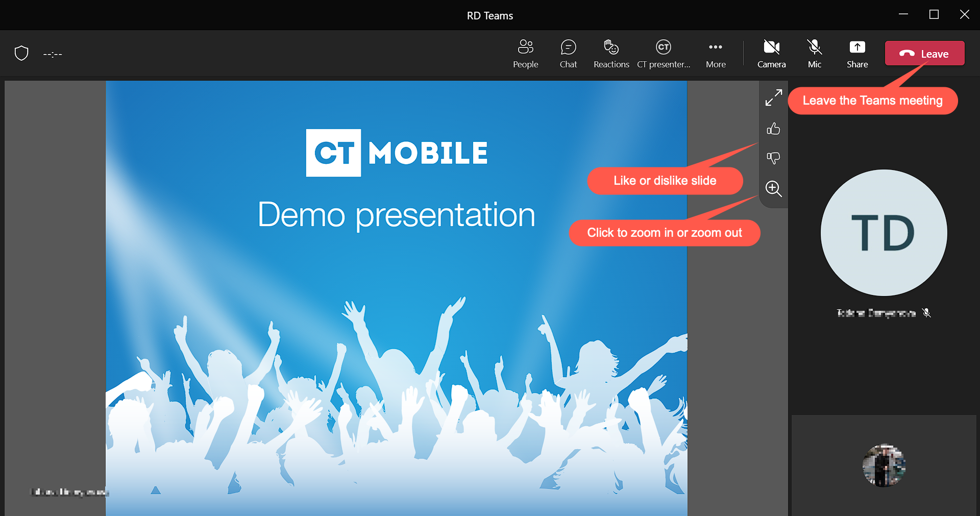Dislike the current slide with thumbs down
The width and height of the screenshot is (980, 516).
tap(773, 158)
